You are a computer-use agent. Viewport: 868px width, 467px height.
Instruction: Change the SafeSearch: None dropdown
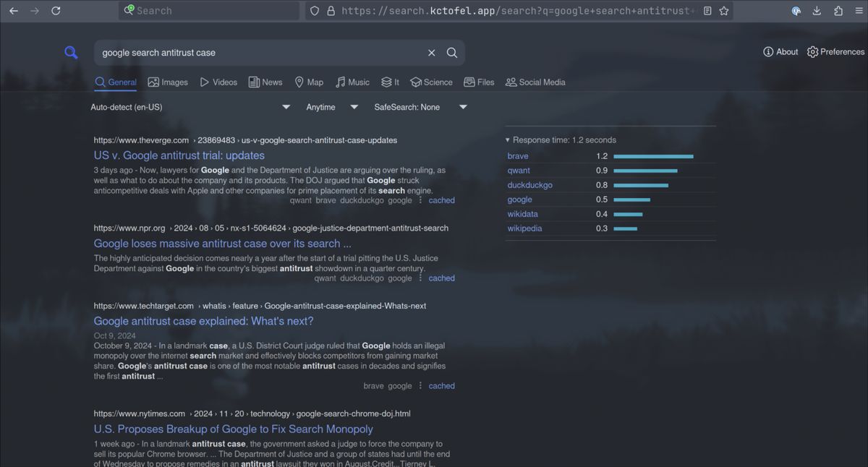[420, 107]
